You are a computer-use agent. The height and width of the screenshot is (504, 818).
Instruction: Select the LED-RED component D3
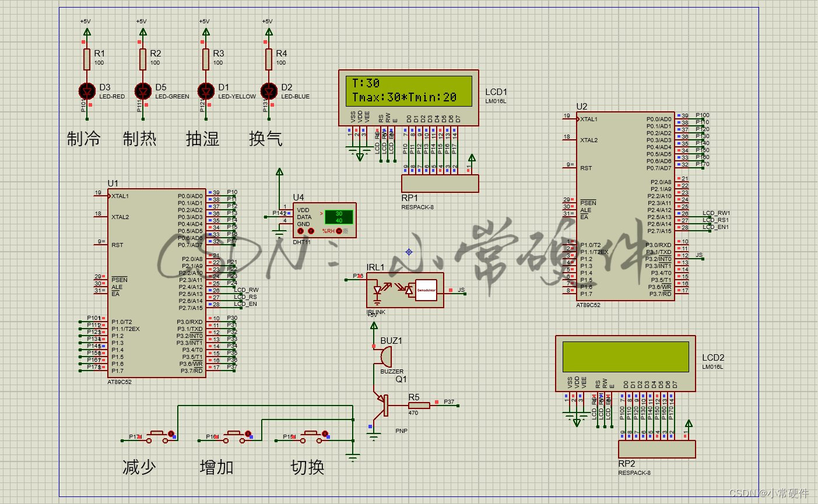click(86, 91)
